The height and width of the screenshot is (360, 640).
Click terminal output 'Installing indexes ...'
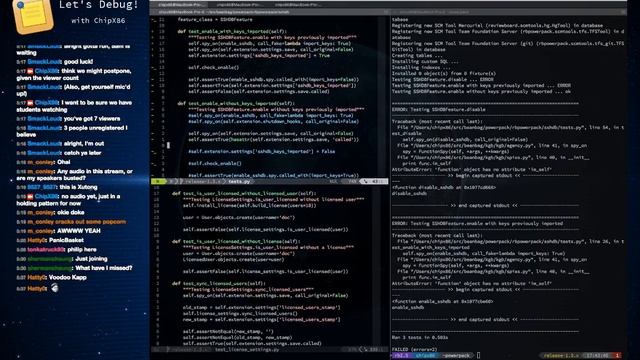click(421, 68)
